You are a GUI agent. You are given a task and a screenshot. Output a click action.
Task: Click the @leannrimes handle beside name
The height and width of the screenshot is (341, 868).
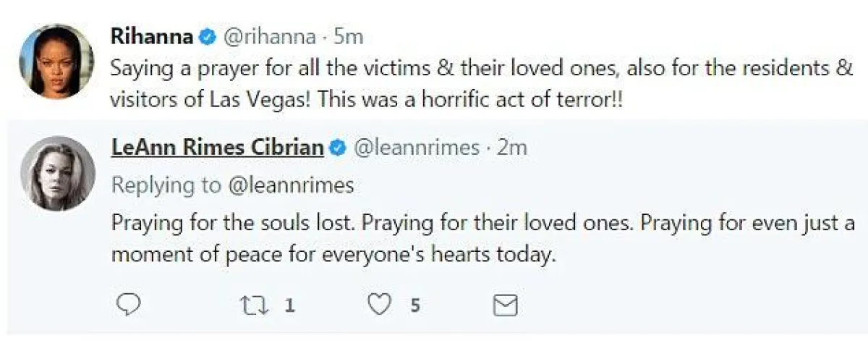(x=416, y=148)
